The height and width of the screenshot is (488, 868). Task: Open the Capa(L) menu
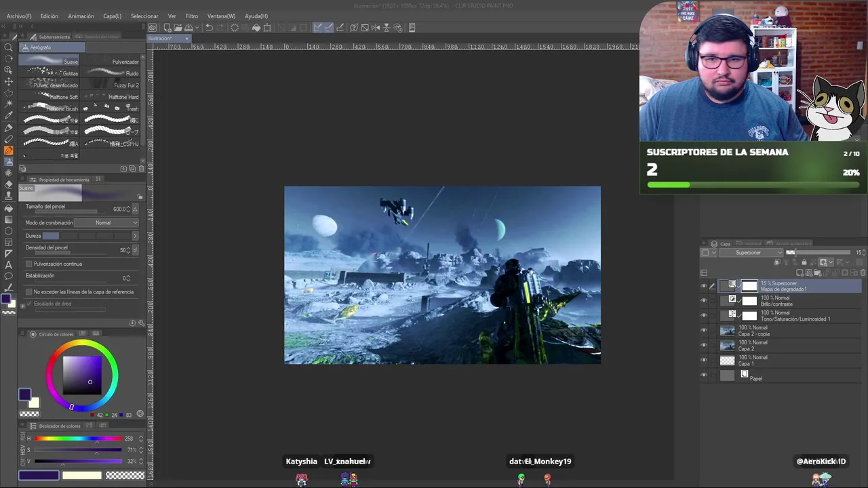pos(112,16)
